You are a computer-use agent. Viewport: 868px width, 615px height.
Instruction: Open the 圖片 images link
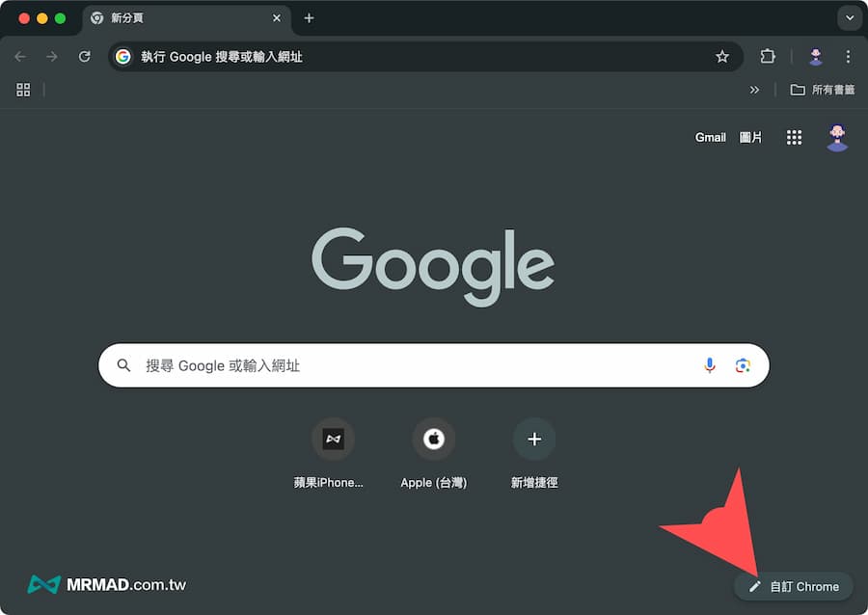(750, 138)
